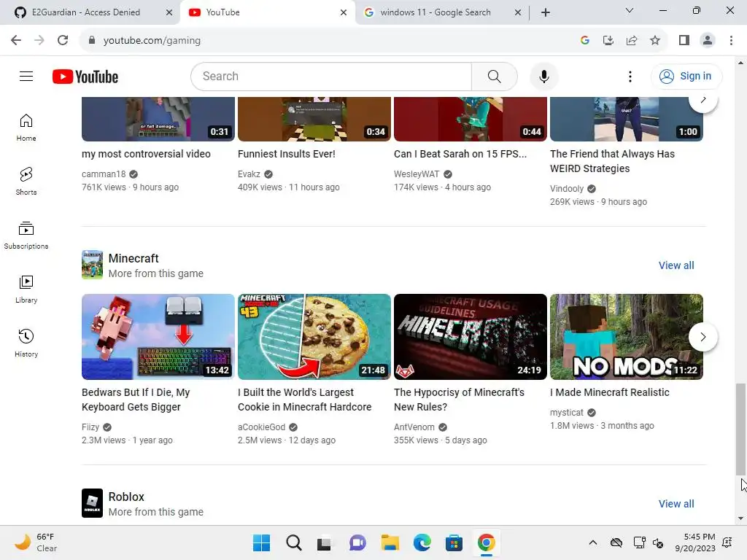Open 'Can I Beat Sarah on 15 FPS...' title
The height and width of the screenshot is (560, 747).
pyautogui.click(x=460, y=154)
